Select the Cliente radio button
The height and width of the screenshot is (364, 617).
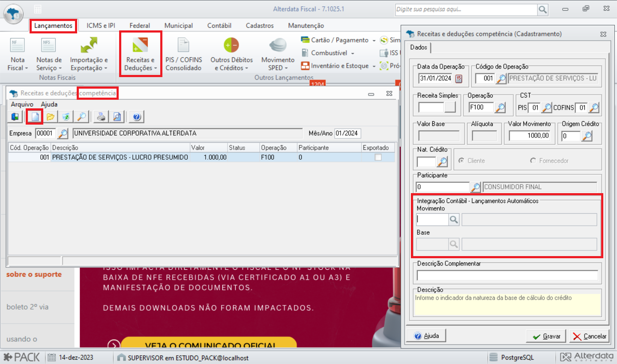[x=461, y=161]
